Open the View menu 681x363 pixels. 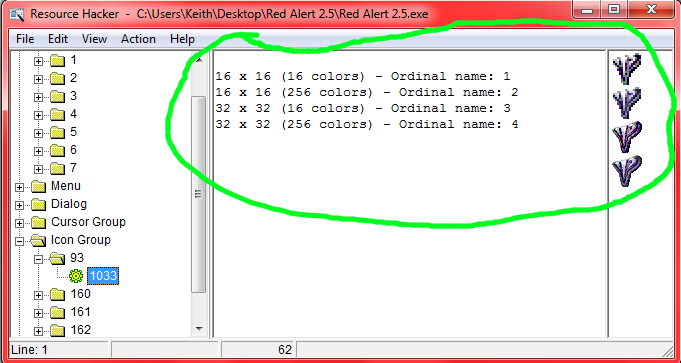click(94, 39)
